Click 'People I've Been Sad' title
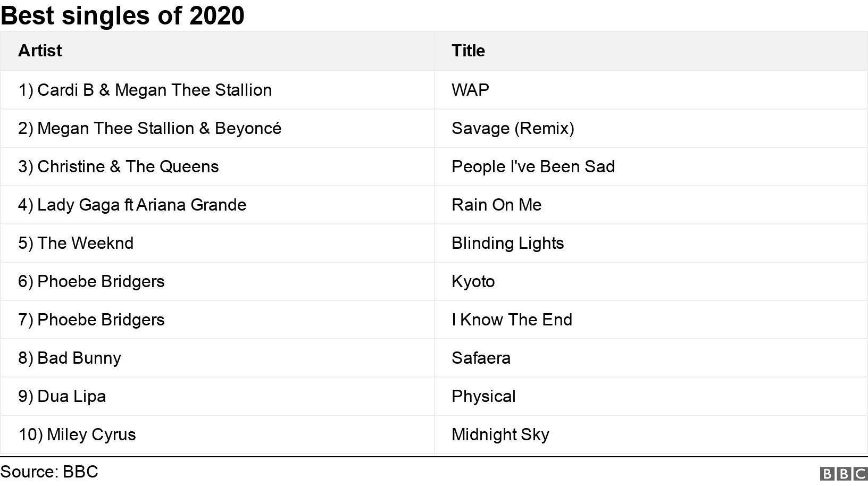The width and height of the screenshot is (868, 486). pos(533,166)
